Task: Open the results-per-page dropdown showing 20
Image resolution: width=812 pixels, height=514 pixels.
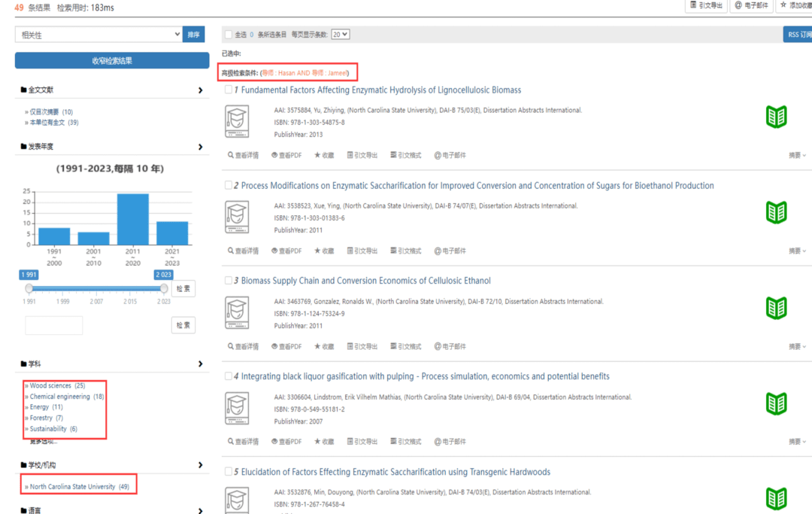Action: 341,34
